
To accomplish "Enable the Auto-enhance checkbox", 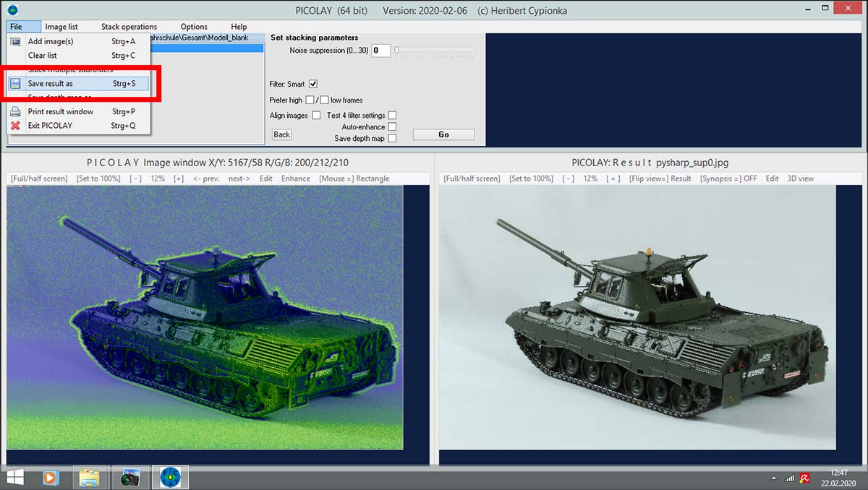I will 392,126.
